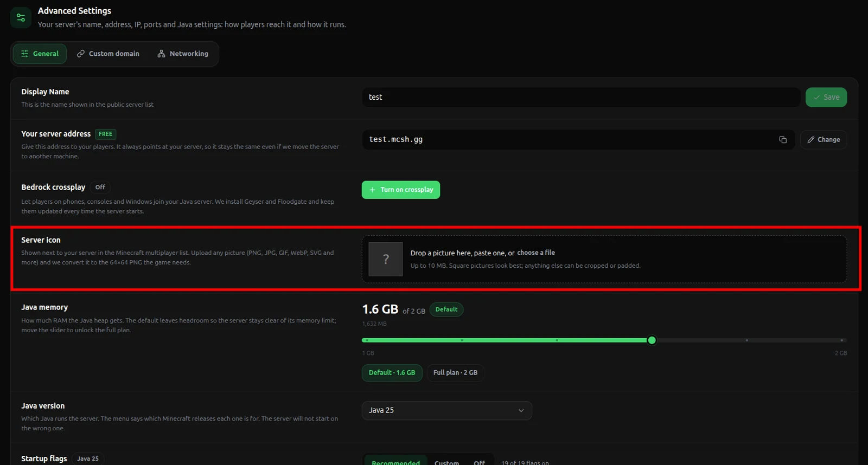Turn on Bedrock crossplay

tap(401, 190)
